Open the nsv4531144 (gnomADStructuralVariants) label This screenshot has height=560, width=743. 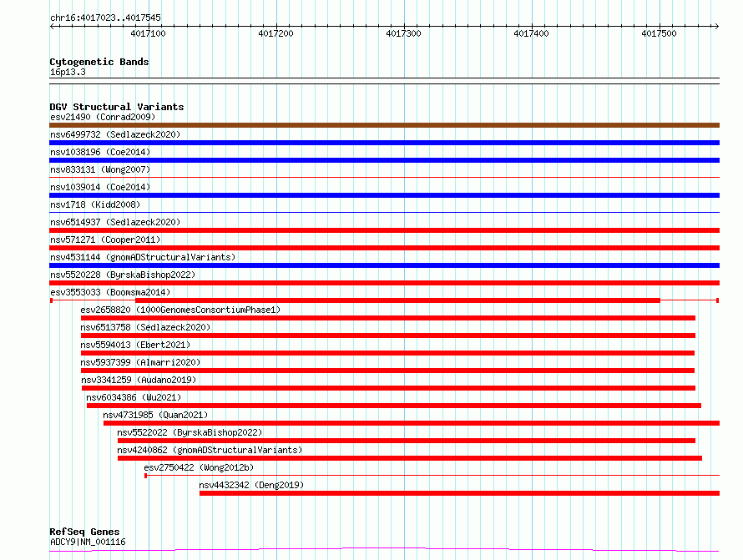point(142,257)
